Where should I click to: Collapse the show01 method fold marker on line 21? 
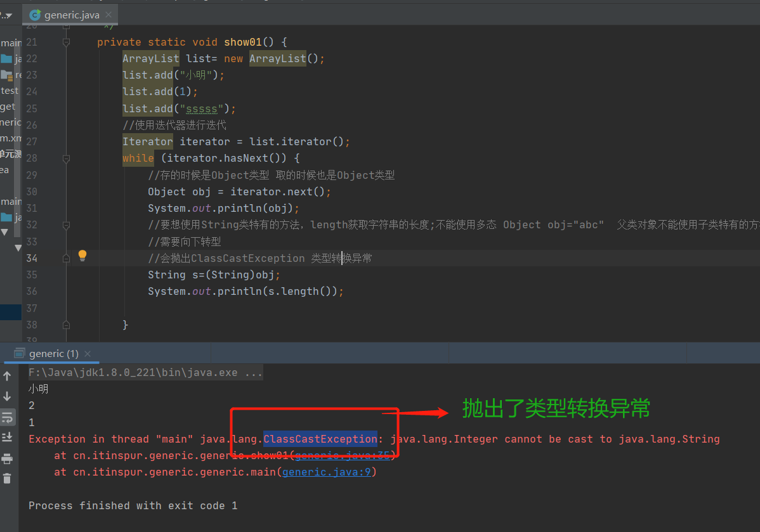(67, 42)
